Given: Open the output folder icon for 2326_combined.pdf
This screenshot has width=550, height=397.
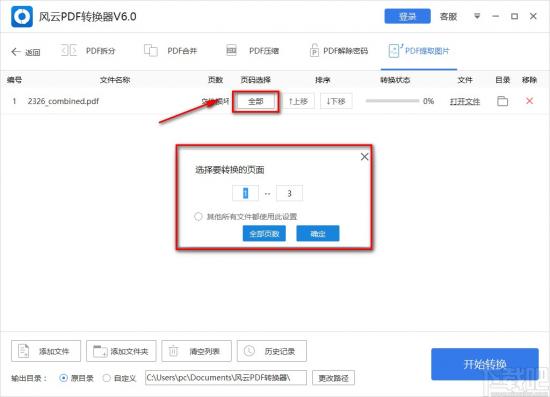Looking at the screenshot, I should coord(502,101).
